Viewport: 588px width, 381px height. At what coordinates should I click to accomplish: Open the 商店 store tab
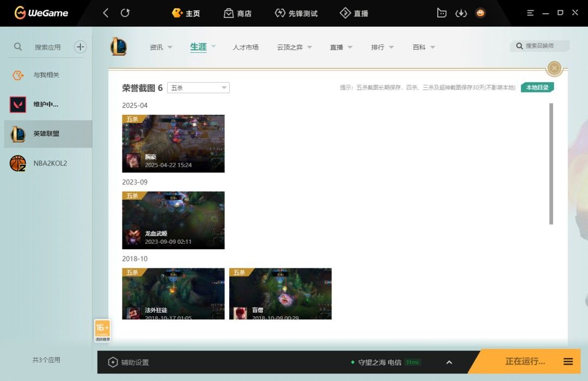click(x=237, y=13)
